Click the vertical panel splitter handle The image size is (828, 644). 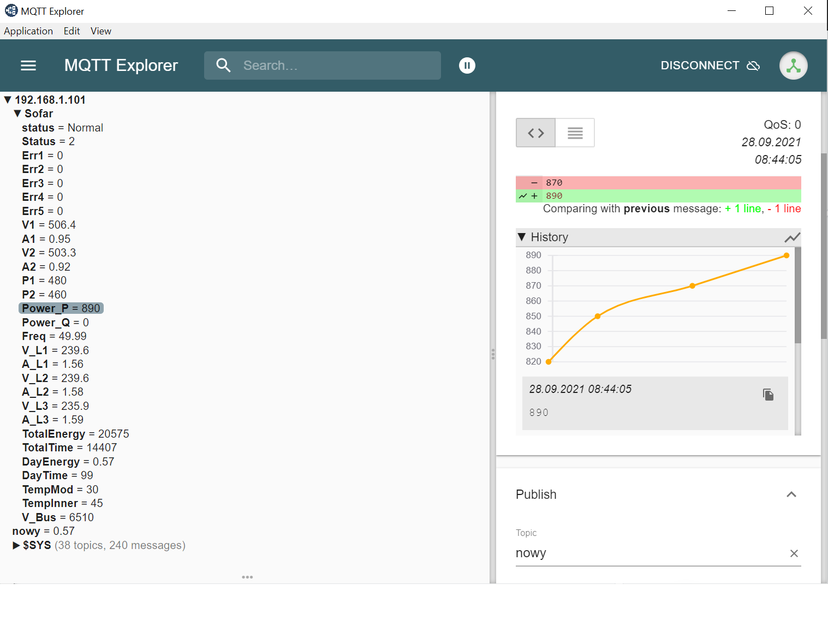click(493, 354)
